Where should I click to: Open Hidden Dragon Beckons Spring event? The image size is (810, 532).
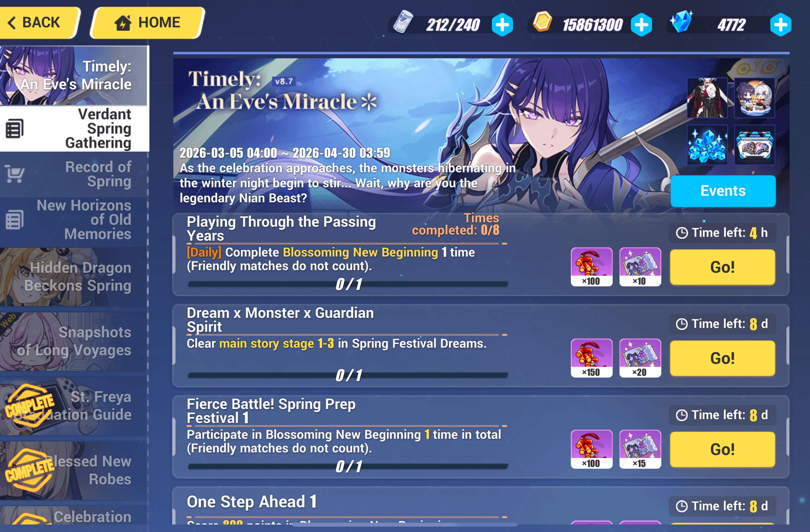click(x=74, y=277)
